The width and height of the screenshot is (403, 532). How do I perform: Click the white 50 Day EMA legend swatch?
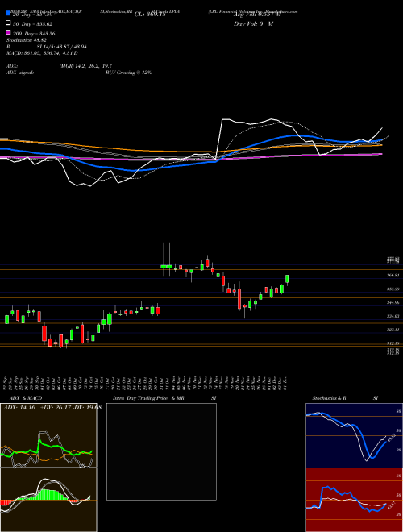click(8, 23)
